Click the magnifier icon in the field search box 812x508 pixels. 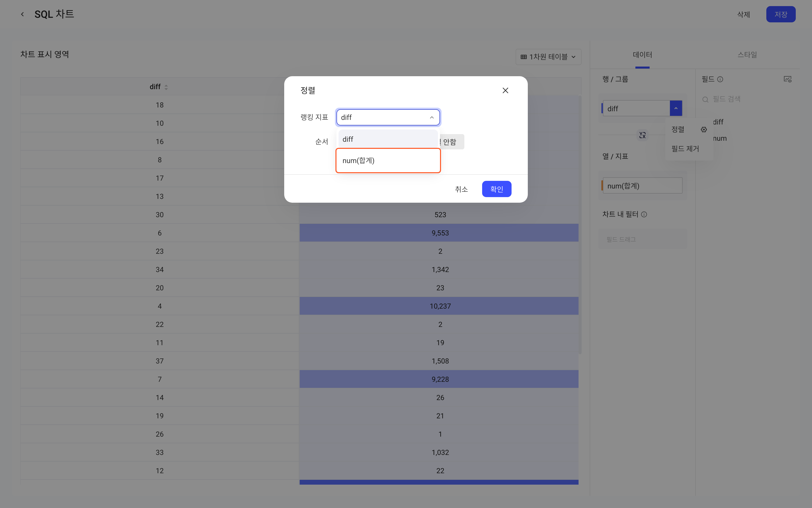tap(705, 100)
